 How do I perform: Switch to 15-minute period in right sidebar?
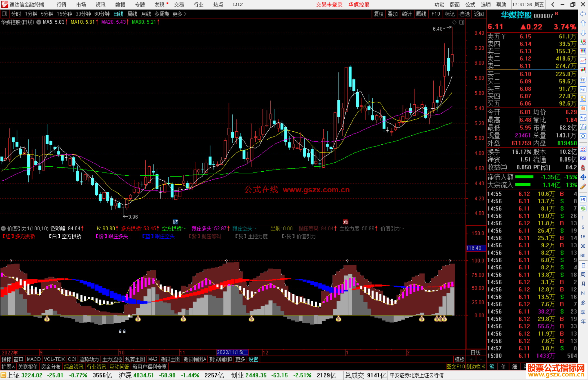[x=583, y=237]
